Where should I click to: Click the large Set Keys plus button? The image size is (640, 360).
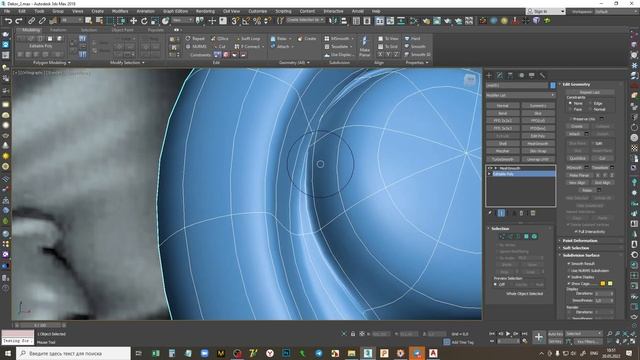pyautogui.click(x=539, y=337)
